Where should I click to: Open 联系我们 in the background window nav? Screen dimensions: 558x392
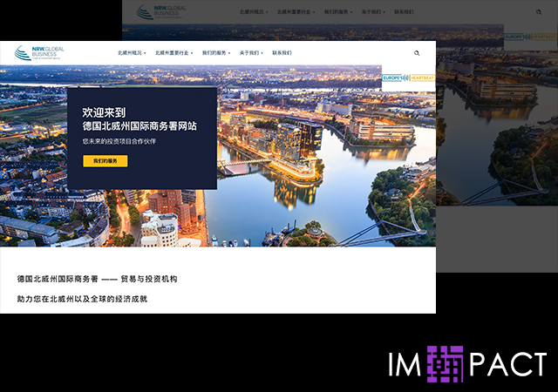(404, 11)
